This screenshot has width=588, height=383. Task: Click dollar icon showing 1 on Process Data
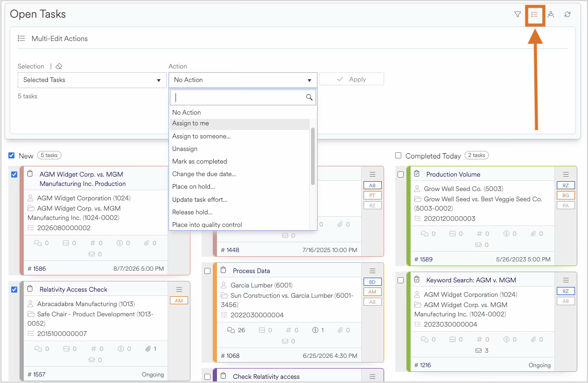point(316,330)
